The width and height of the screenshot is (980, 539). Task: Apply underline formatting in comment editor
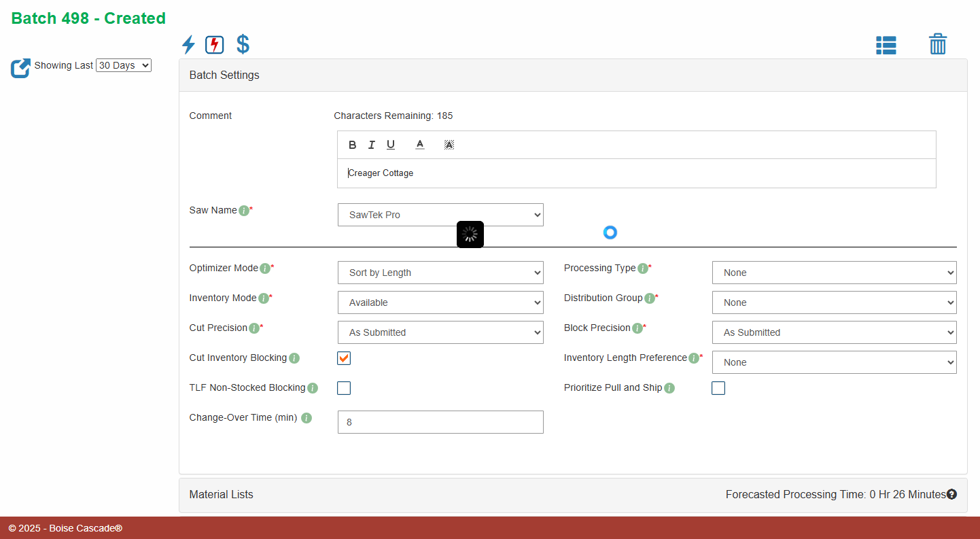(391, 145)
